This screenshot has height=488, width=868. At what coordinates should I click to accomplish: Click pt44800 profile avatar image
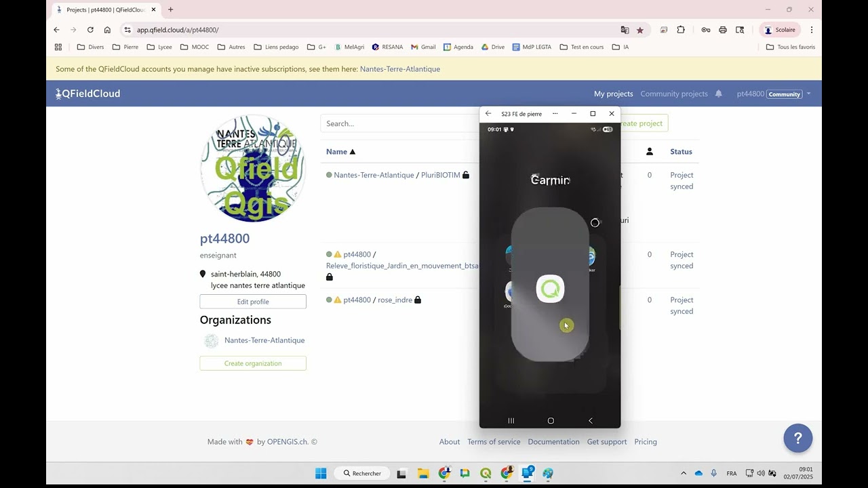point(253,168)
